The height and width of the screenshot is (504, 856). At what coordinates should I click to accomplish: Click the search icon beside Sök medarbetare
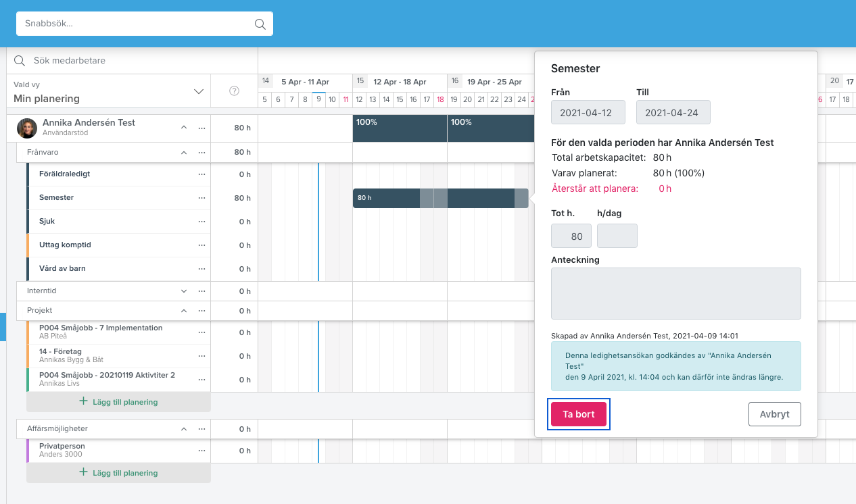pos(20,61)
